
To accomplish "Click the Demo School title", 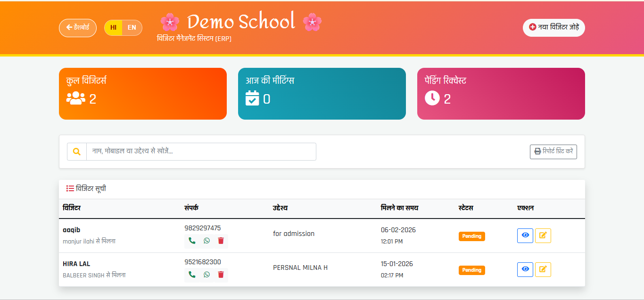I will (241, 22).
